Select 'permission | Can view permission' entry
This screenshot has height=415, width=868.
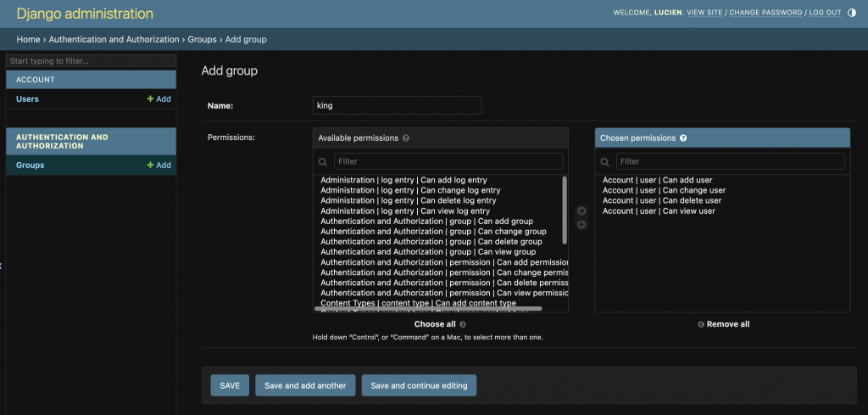[x=444, y=293]
